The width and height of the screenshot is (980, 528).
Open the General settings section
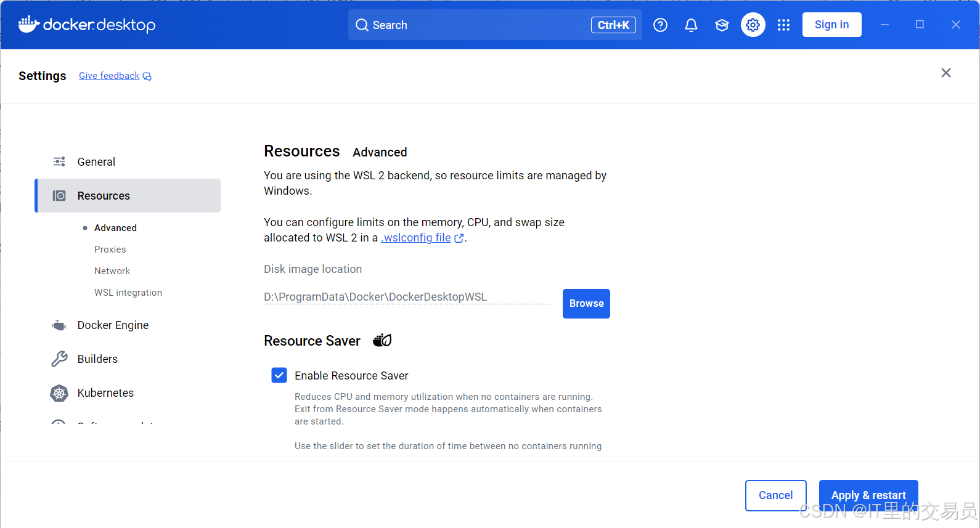(x=128, y=161)
